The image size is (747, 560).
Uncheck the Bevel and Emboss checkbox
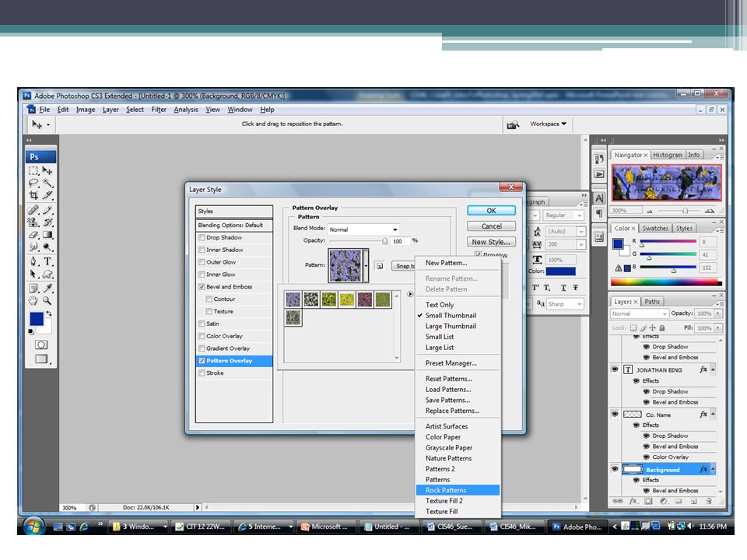point(202,287)
